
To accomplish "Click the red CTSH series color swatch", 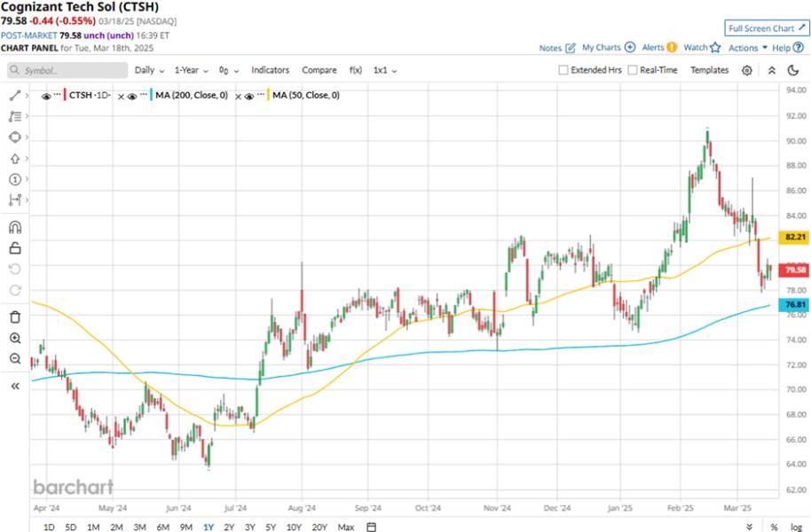I will pos(65,95).
